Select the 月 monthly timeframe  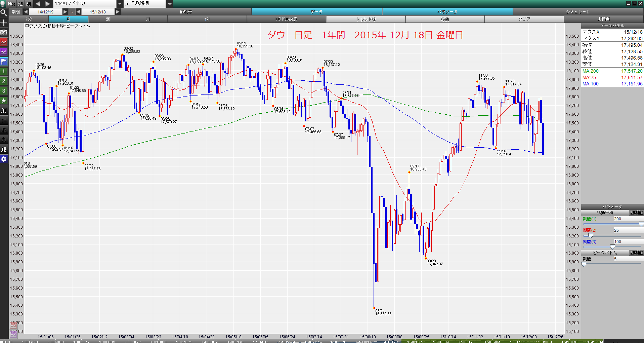148,19
